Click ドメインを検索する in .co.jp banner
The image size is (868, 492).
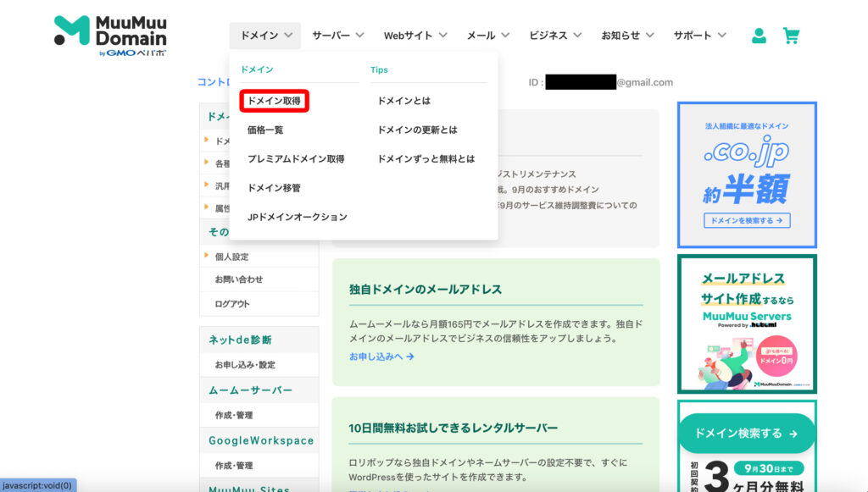747,220
